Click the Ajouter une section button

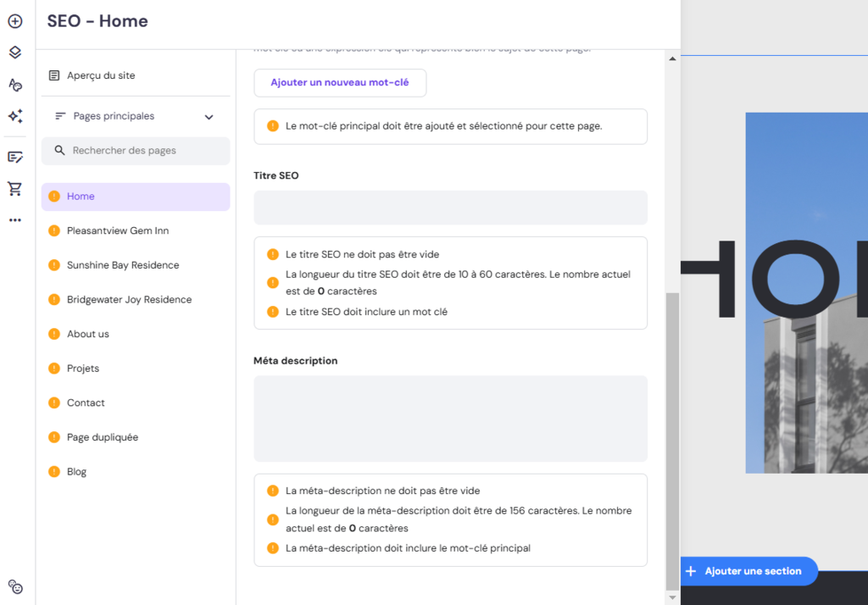pyautogui.click(x=748, y=571)
